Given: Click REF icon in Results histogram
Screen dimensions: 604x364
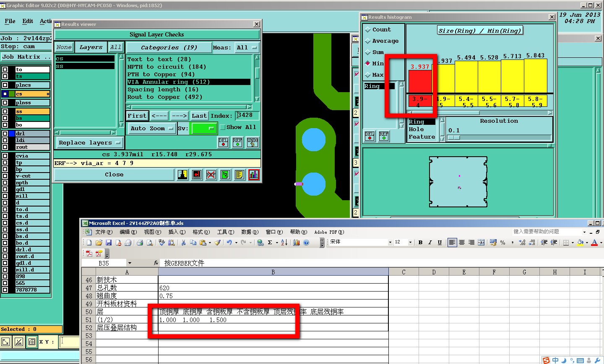Looking at the screenshot, I should click(x=384, y=136).
